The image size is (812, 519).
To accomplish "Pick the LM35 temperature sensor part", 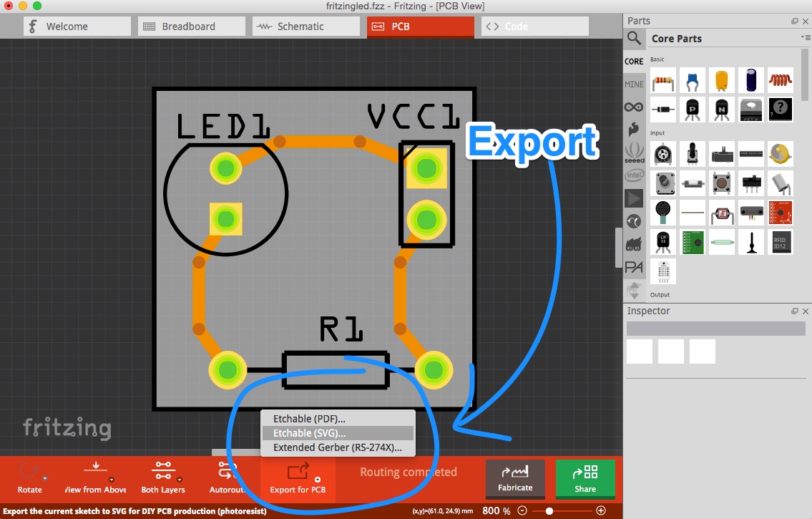I will pos(663,242).
